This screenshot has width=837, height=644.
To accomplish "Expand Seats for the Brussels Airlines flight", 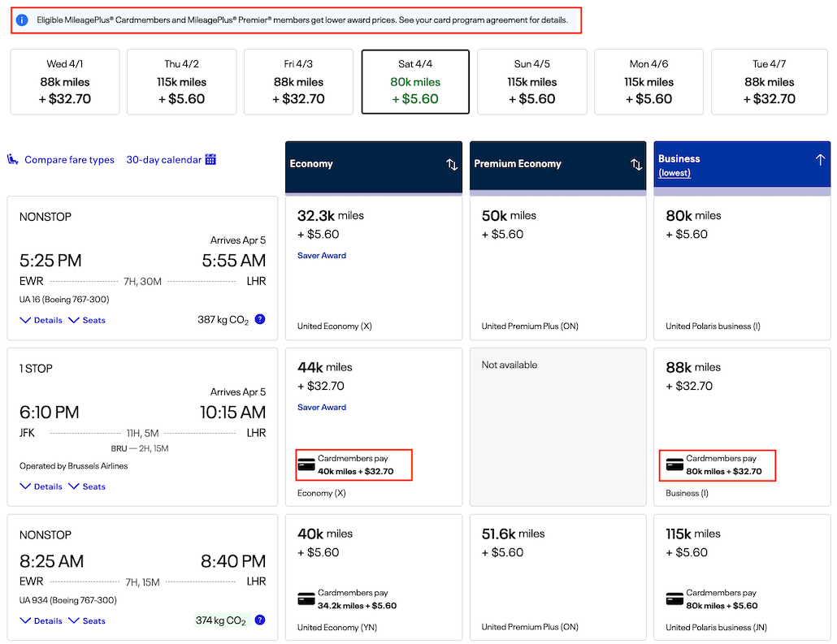I will 87,486.
